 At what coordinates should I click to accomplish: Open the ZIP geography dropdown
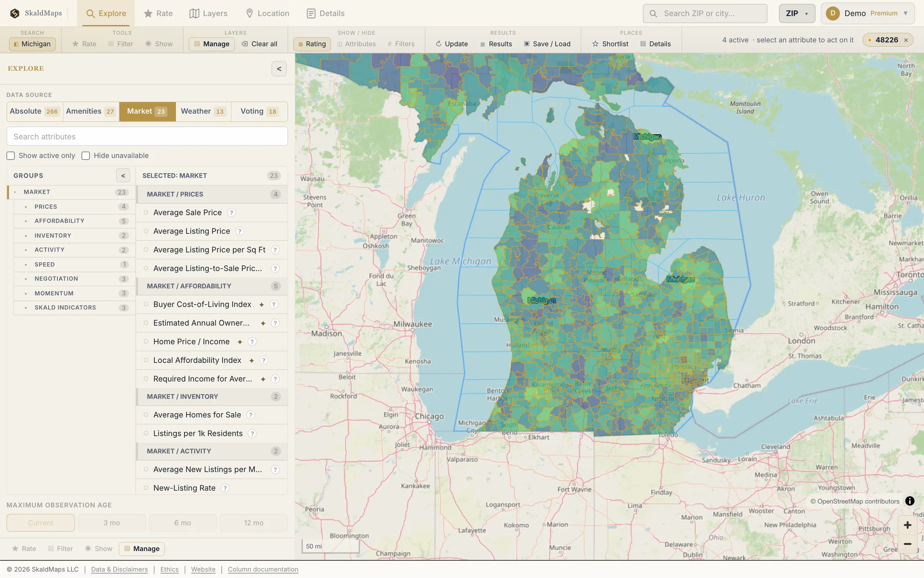(797, 13)
